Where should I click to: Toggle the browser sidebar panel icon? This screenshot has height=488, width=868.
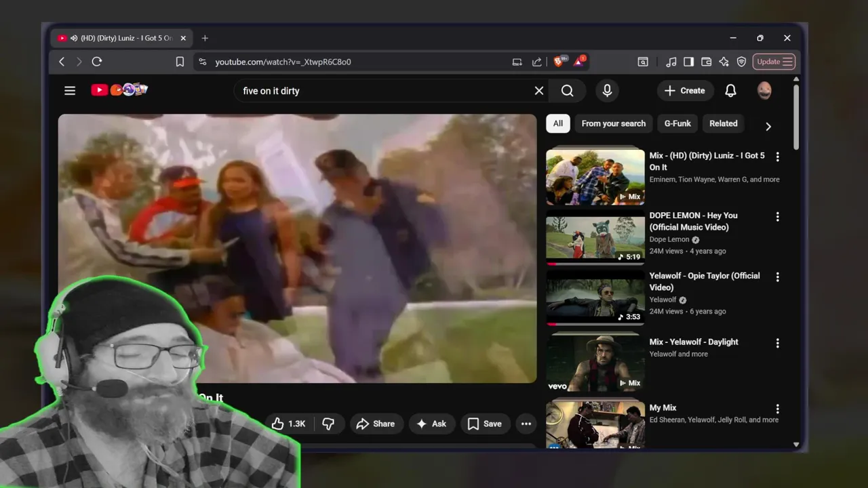point(689,62)
